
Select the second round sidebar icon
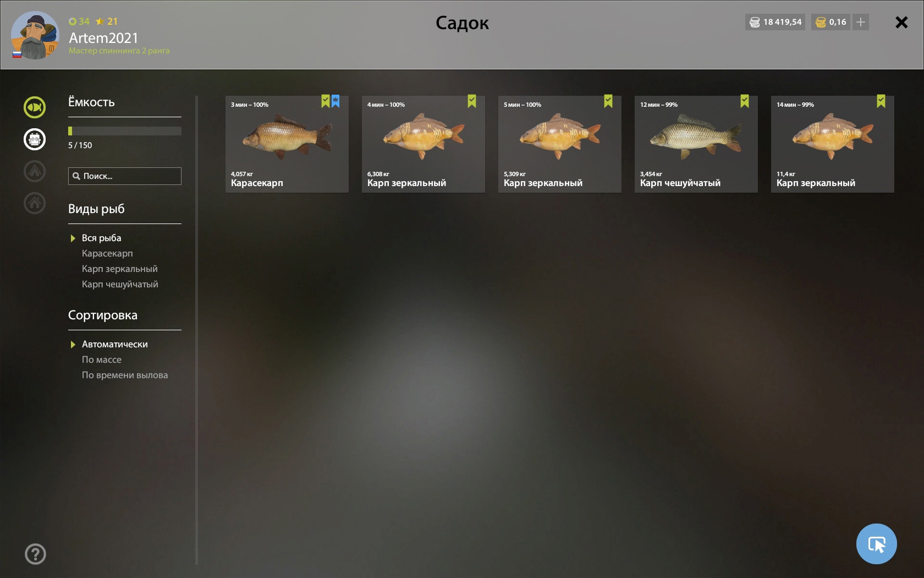[x=35, y=139]
